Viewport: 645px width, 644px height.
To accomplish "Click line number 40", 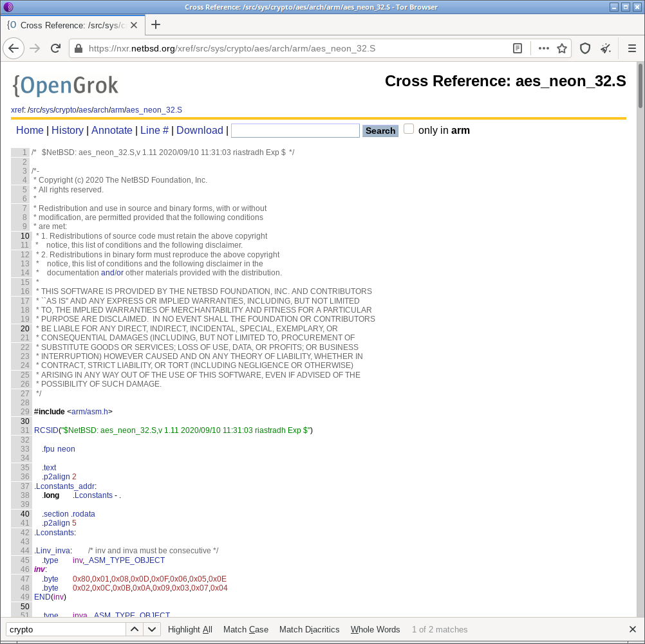I will (24, 514).
